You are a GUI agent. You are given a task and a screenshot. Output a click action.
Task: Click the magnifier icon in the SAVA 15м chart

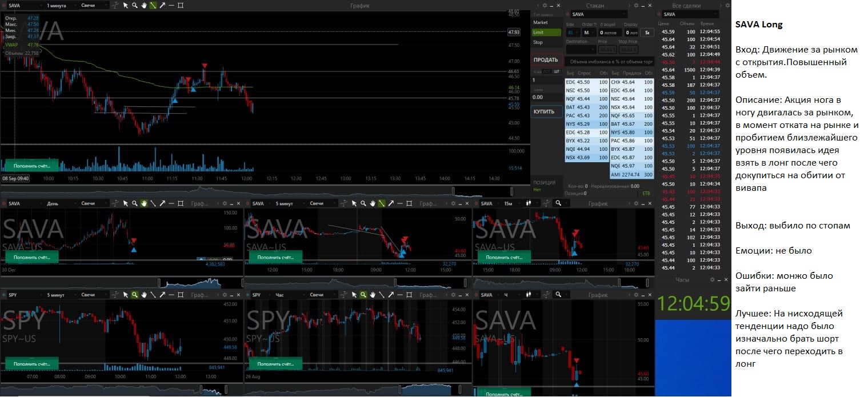click(x=558, y=203)
